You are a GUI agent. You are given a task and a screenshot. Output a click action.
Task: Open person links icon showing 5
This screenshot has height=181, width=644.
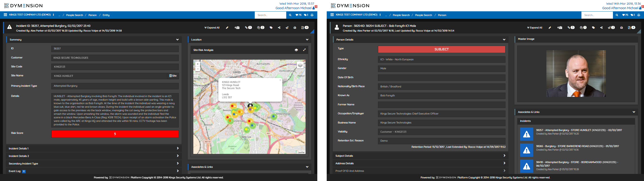point(571,28)
